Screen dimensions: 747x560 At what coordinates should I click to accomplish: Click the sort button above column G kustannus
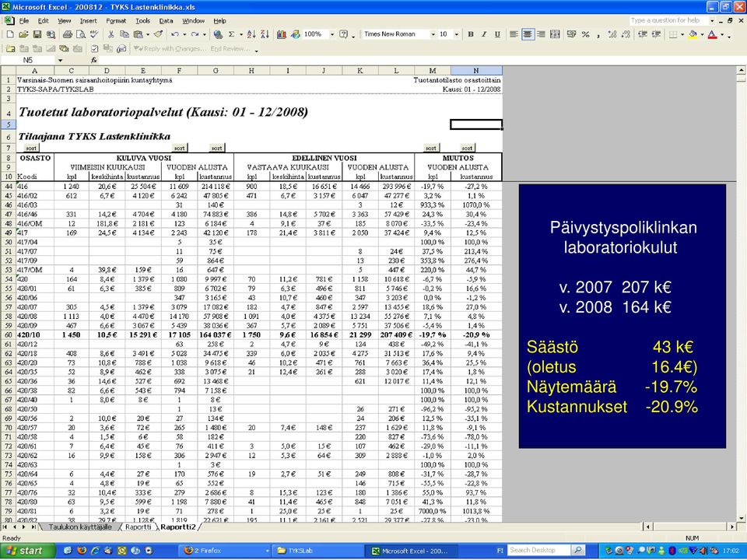217,148
